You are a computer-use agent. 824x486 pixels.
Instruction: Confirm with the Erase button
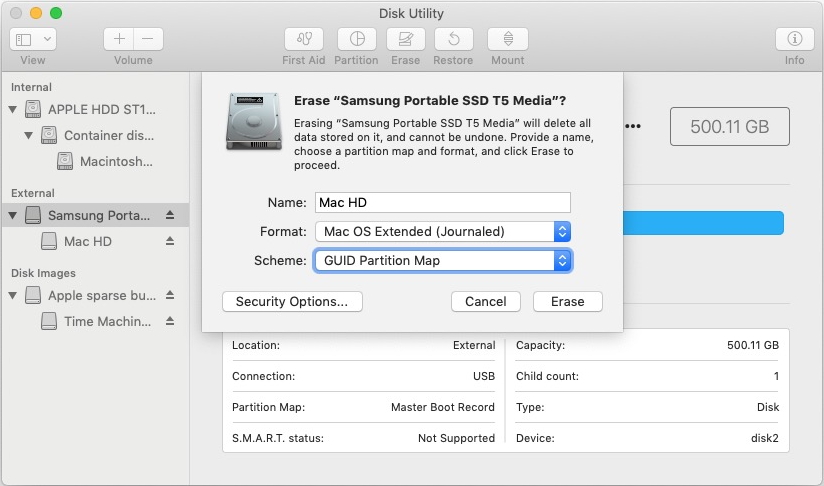point(568,302)
